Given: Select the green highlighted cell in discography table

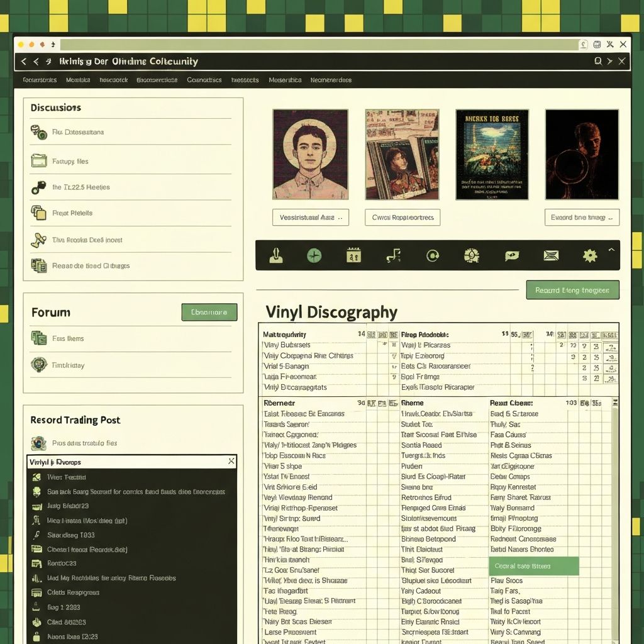Looking at the screenshot, I should [533, 566].
